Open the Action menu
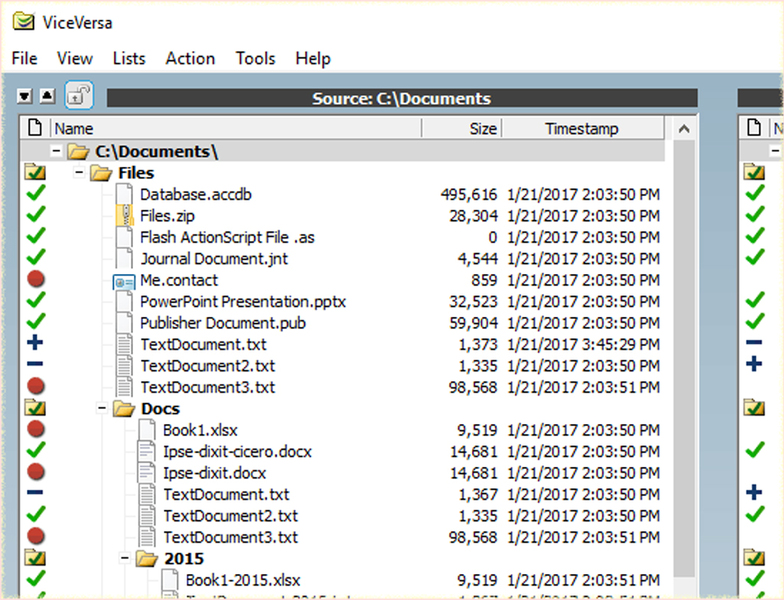Viewport: 784px width, 600px height. click(190, 58)
